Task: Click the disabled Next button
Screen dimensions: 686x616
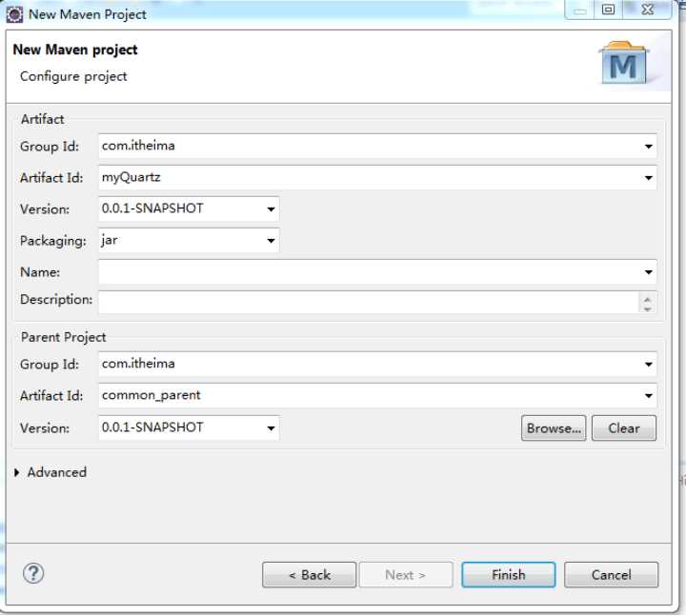Action: pos(406,574)
